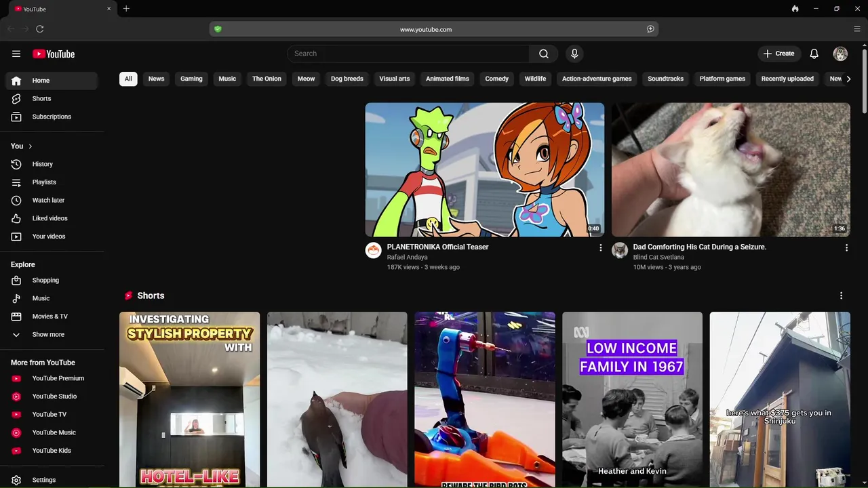
Task: Open Music under Explore
Action: tap(52, 298)
